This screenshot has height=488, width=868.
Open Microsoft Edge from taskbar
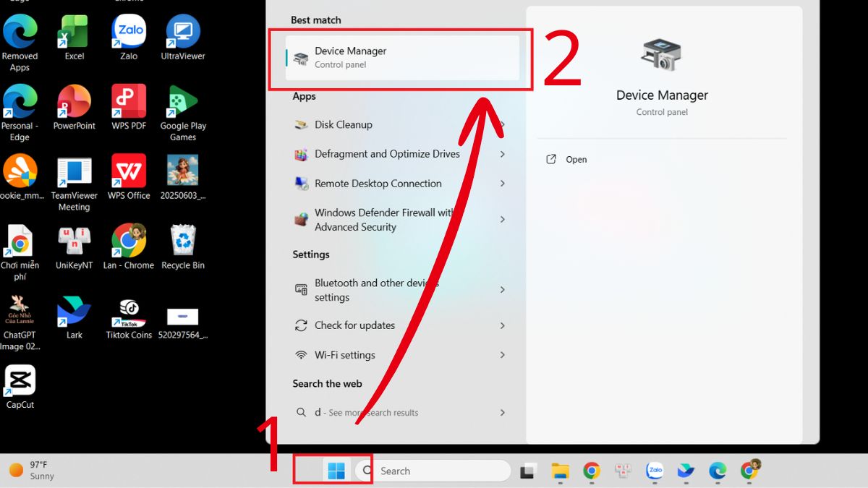[718, 471]
